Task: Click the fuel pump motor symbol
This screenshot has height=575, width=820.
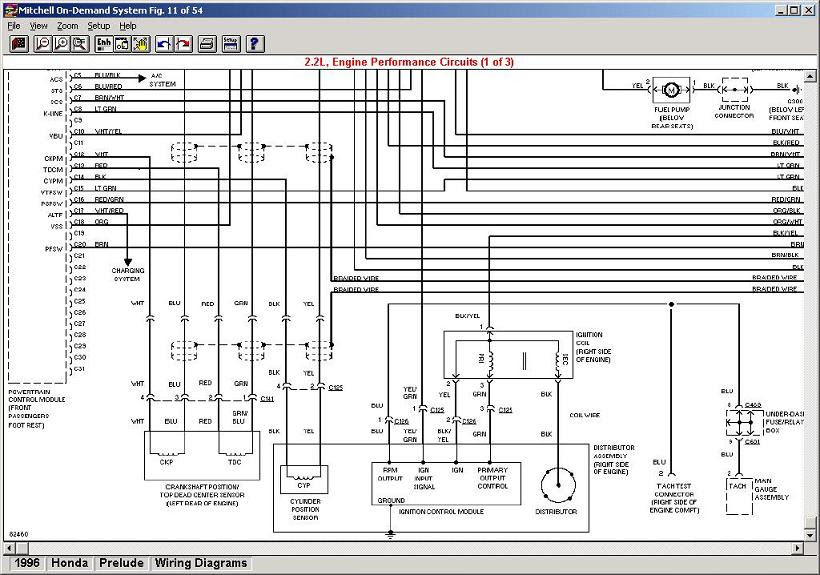Action: point(672,90)
